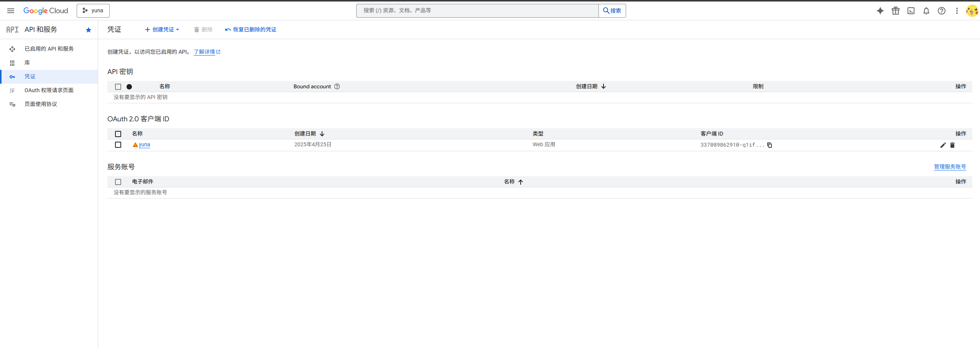The height and width of the screenshot is (349, 980).
Task: Copy the OAuth client ID
Action: [769, 145]
